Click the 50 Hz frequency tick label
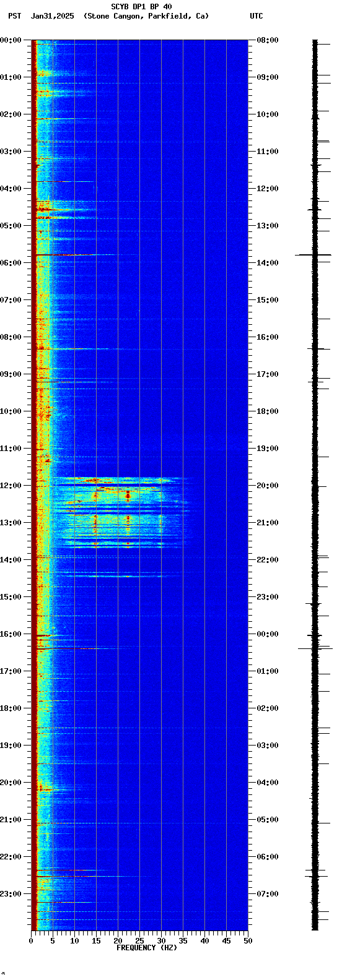This screenshot has height=980, width=342. (248, 941)
